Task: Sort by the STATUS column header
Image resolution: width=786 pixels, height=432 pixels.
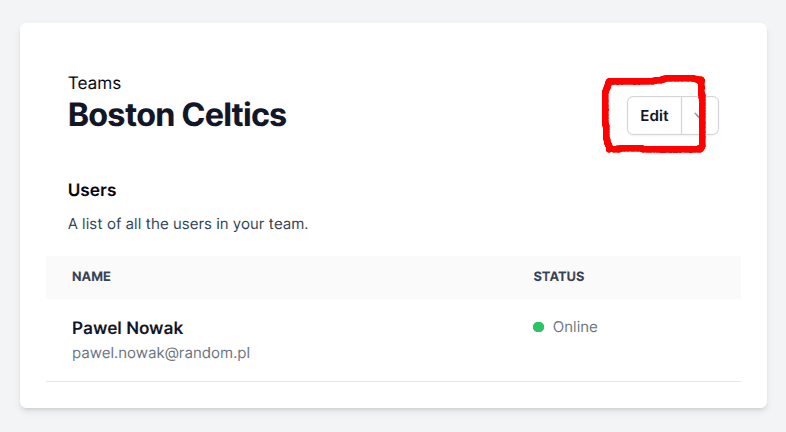Action: (x=558, y=276)
